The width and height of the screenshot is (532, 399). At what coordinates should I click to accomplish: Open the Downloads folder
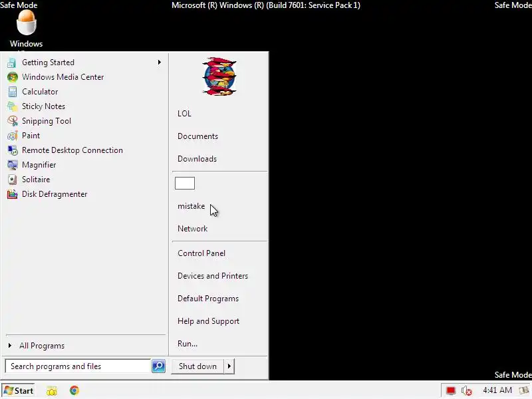coord(197,159)
